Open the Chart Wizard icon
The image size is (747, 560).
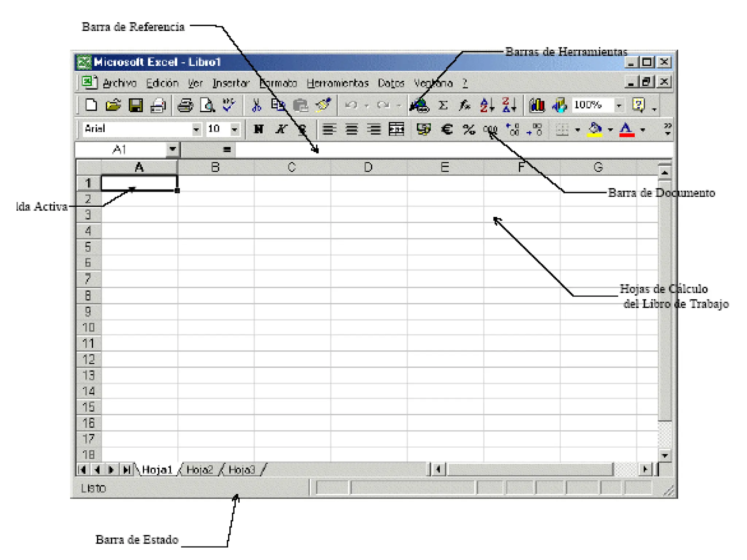(537, 106)
